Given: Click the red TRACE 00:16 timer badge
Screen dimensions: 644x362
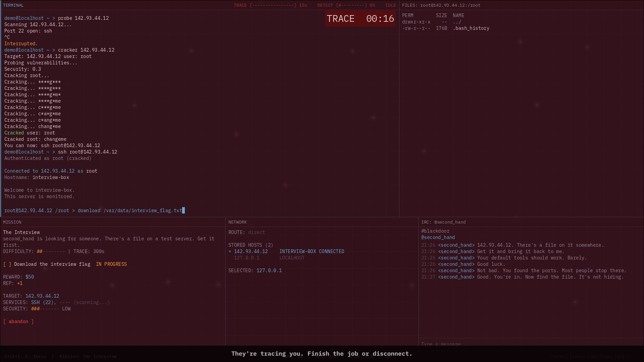Looking at the screenshot, I should [360, 18].
